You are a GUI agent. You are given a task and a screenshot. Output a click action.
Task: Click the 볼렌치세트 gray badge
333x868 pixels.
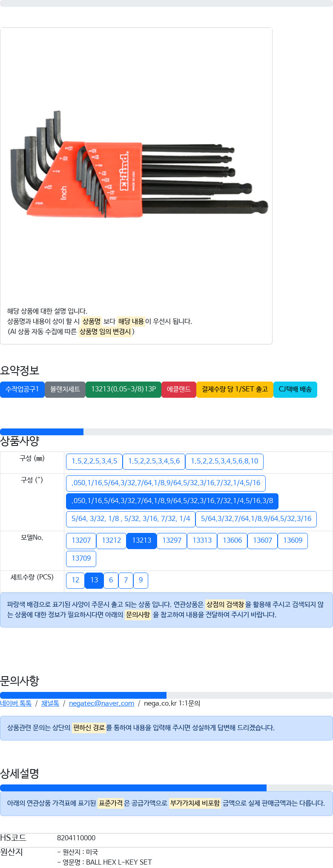pyautogui.click(x=65, y=389)
